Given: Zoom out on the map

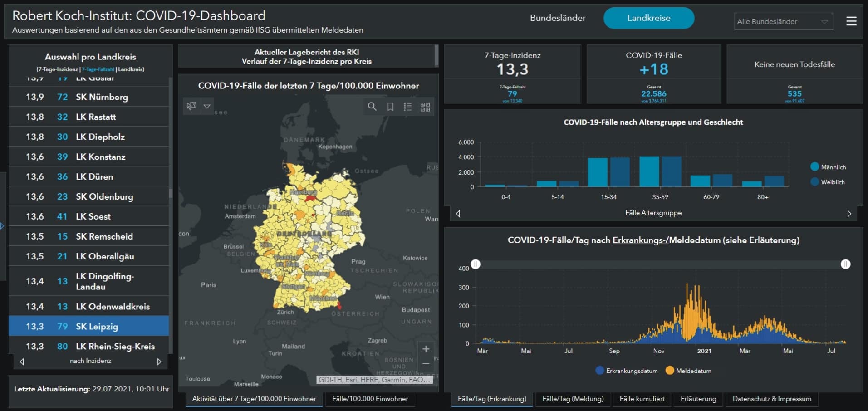Looking at the screenshot, I should pyautogui.click(x=426, y=363).
